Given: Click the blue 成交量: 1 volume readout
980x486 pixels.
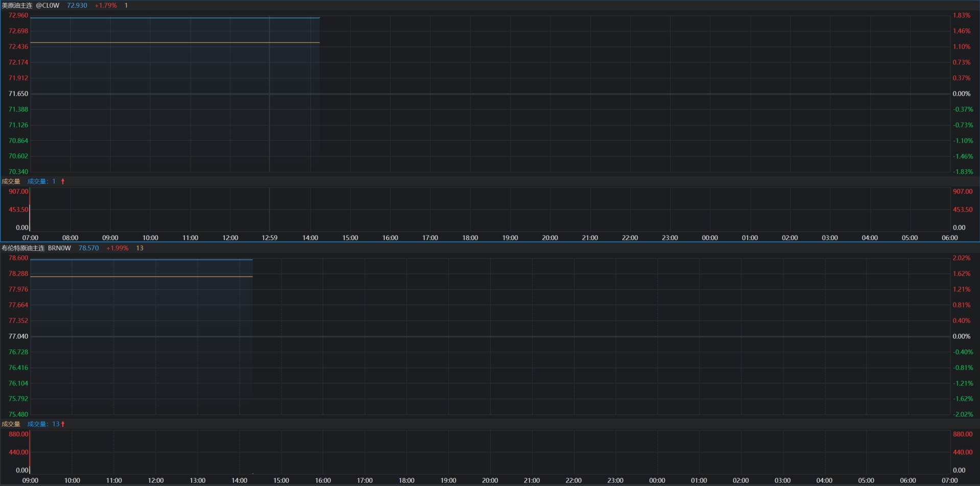Looking at the screenshot, I should [41, 181].
